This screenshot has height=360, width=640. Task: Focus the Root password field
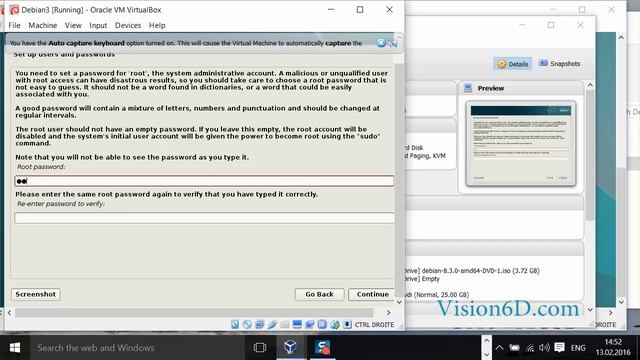(x=204, y=181)
